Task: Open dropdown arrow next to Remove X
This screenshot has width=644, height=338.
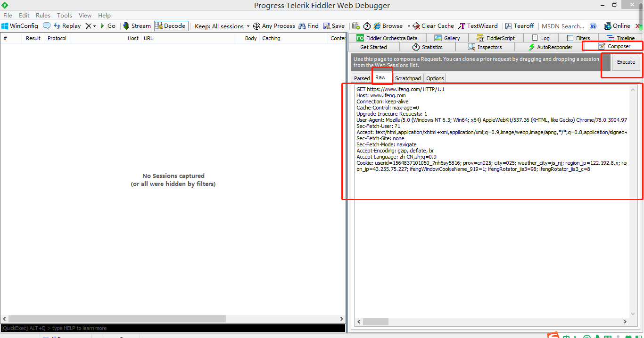Action: (94, 26)
